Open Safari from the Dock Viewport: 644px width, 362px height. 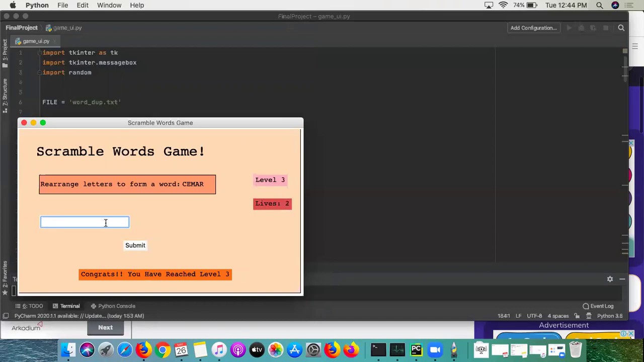[x=125, y=349]
